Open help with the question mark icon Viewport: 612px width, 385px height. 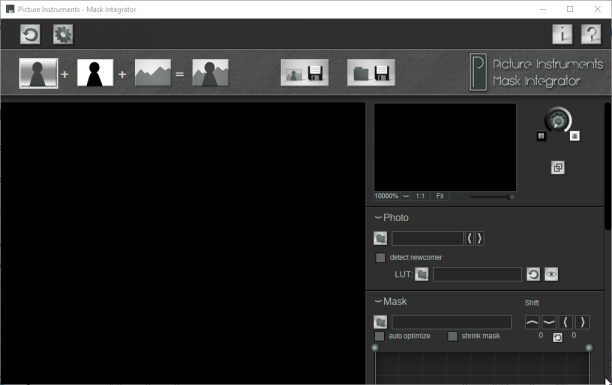click(591, 34)
